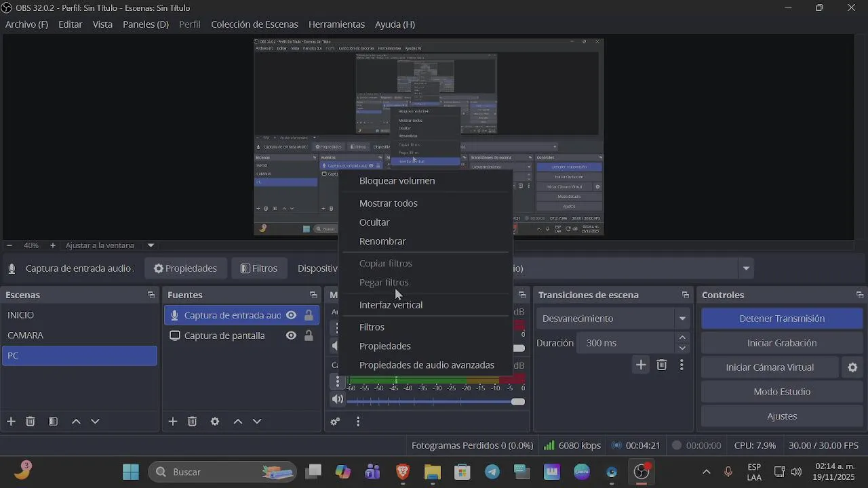Open Ajustes button in Controles
868x488 pixels.
[x=782, y=416]
